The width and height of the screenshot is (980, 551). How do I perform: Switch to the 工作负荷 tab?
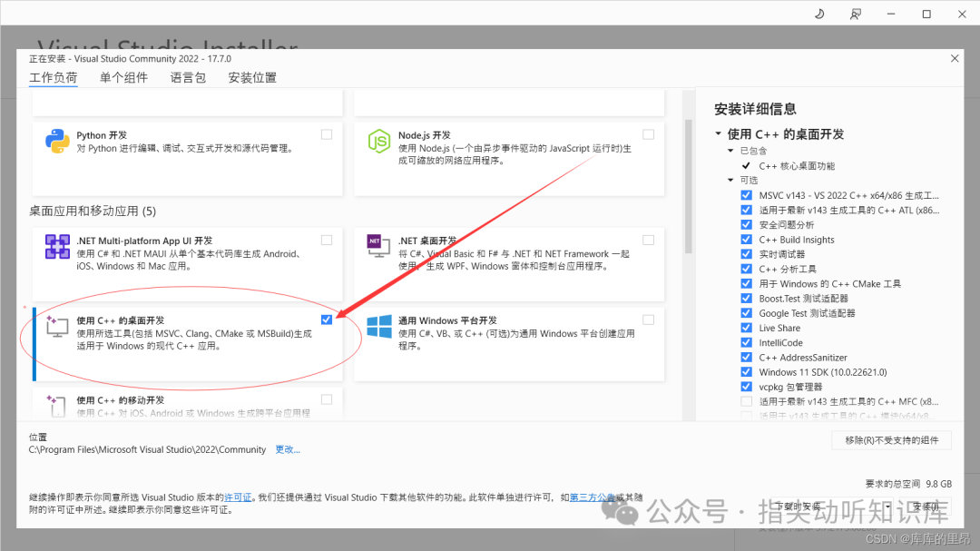coord(54,77)
